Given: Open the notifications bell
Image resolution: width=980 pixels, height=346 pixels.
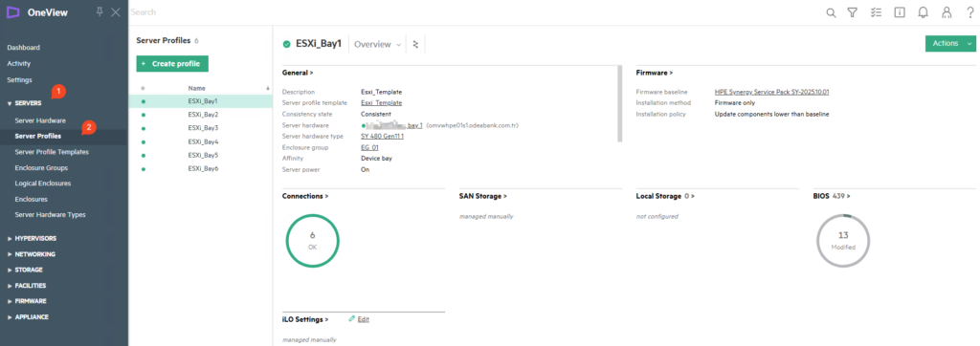Looking at the screenshot, I should (924, 12).
